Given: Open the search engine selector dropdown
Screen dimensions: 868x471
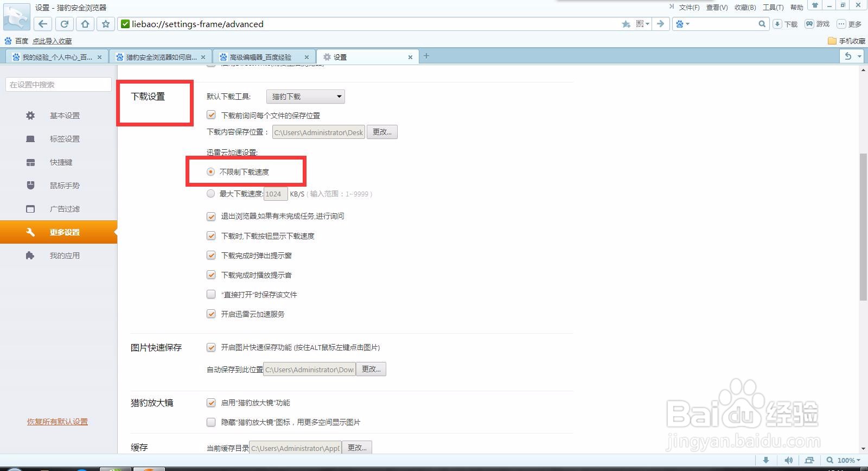Looking at the screenshot, I should click(x=681, y=24).
